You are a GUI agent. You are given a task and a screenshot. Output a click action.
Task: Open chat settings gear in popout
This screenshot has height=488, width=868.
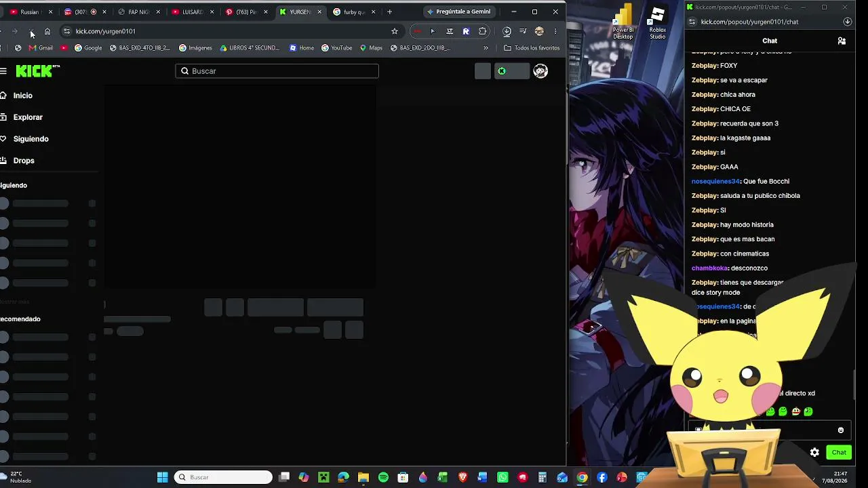pos(814,452)
